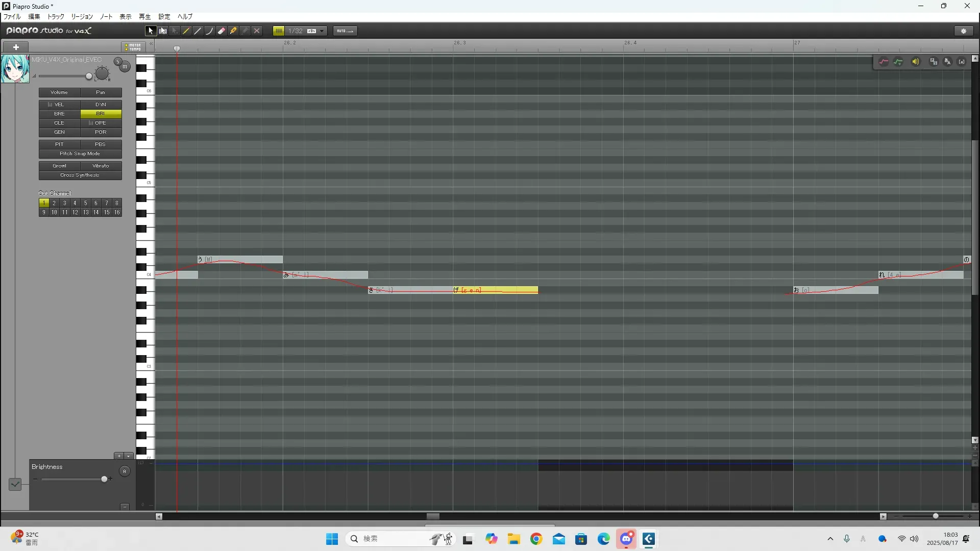Click the Brightness slider handle
The width and height of the screenshot is (980, 551).
[x=104, y=479]
